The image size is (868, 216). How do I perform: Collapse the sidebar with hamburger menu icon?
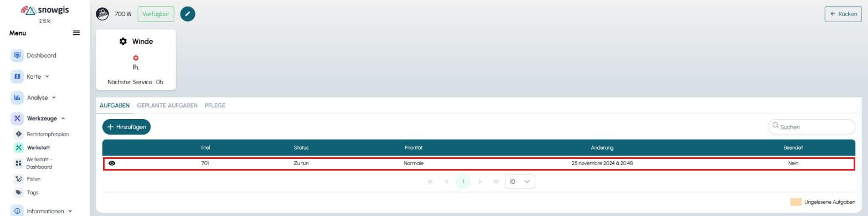(x=76, y=33)
